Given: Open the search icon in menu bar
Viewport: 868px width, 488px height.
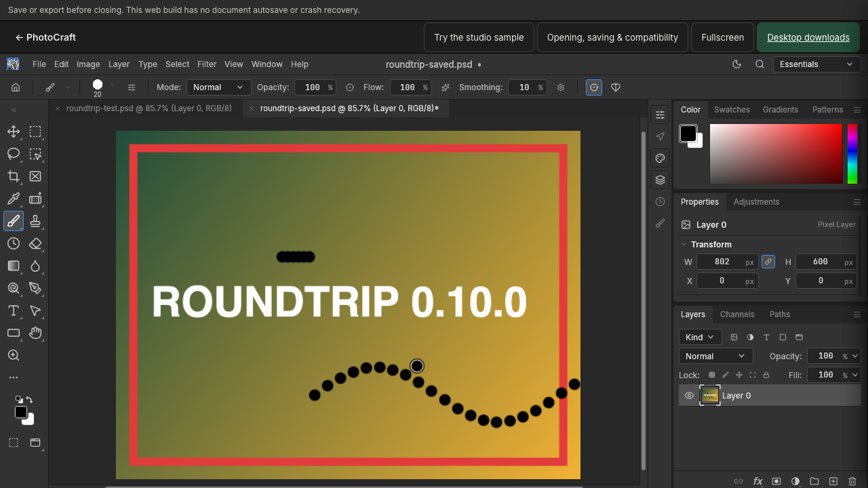Looking at the screenshot, I should pyautogui.click(x=760, y=64).
